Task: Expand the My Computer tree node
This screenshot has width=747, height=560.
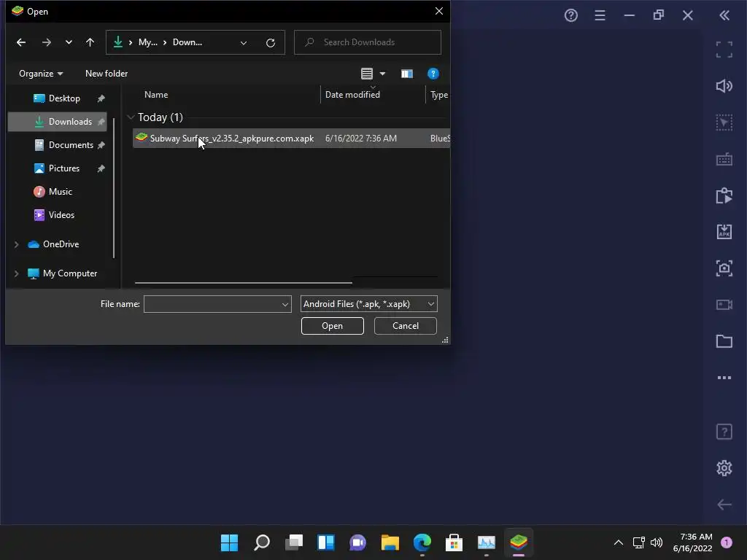Action: (x=17, y=273)
